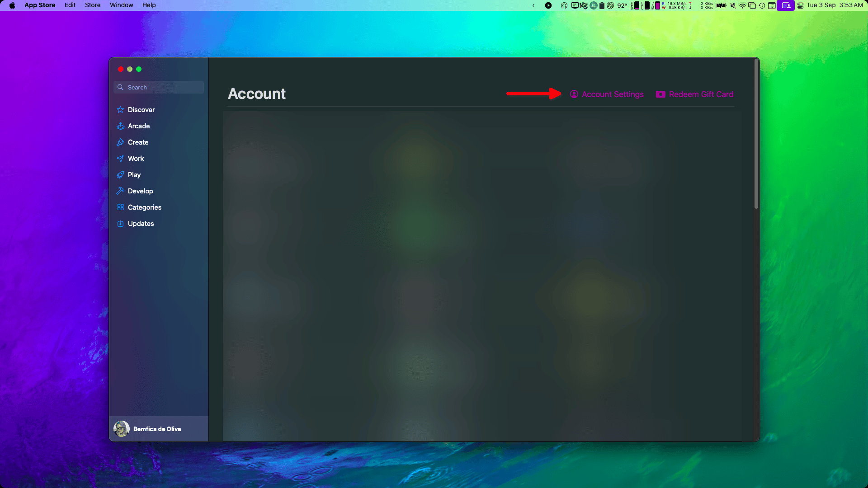The height and width of the screenshot is (488, 868).
Task: Select the Develop sidebar icon
Action: pyautogui.click(x=120, y=191)
